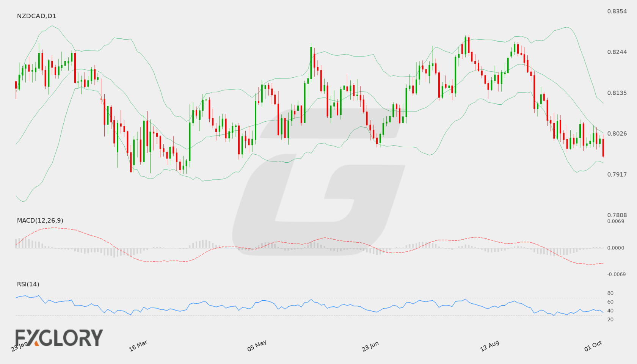Click the 0.8026 price axis label

click(617, 133)
